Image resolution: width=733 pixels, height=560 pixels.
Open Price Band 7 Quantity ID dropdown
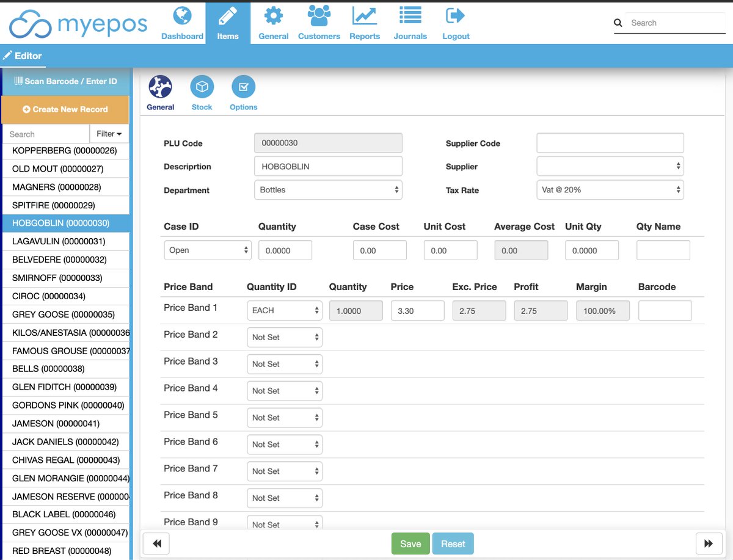coord(285,471)
